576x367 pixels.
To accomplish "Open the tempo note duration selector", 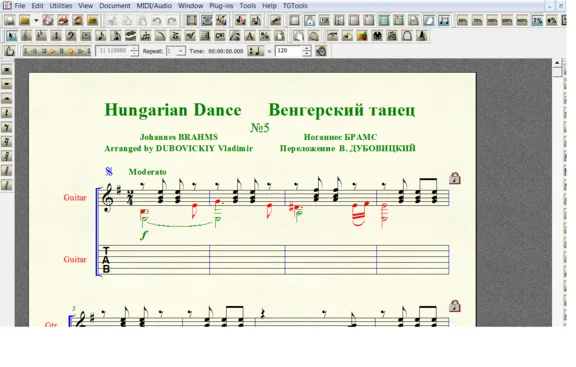I will tap(256, 51).
